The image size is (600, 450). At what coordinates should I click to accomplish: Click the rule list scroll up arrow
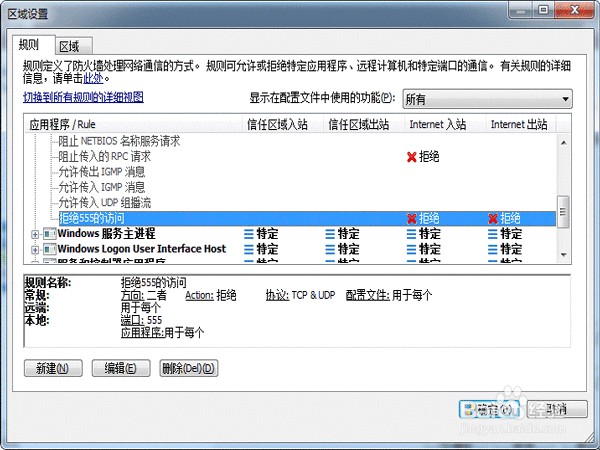563,143
